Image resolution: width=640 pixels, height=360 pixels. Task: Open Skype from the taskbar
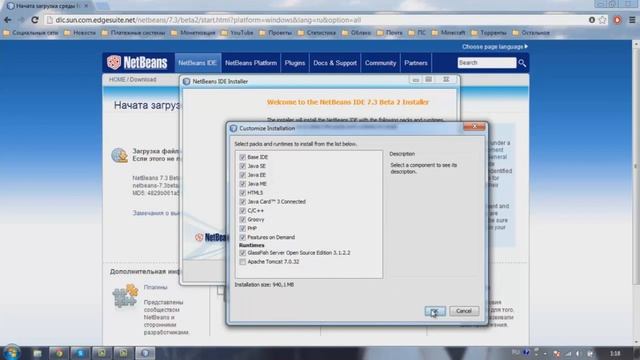click(80, 353)
